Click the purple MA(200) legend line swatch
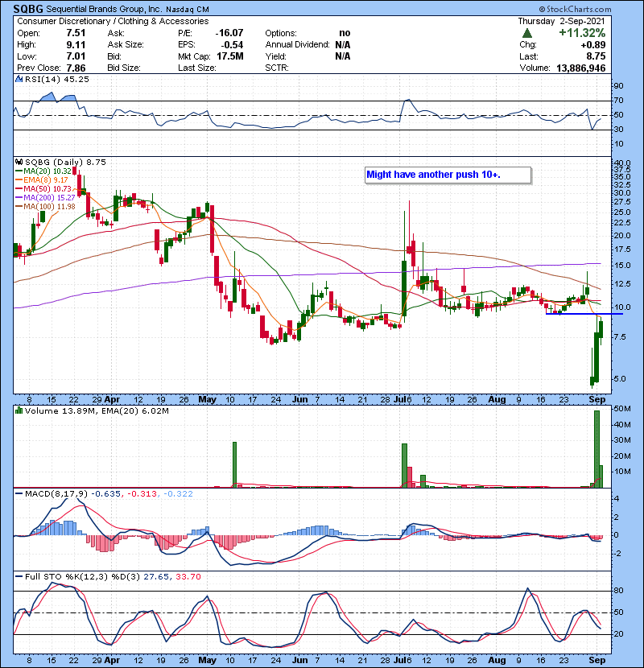Viewport: 644px width, 668px height. [x=19, y=198]
